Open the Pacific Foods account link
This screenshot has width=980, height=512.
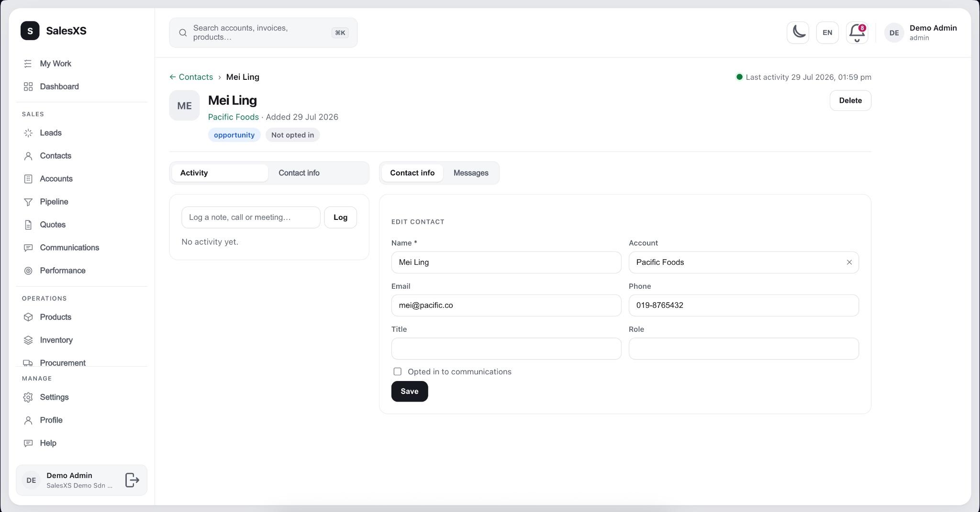234,117
